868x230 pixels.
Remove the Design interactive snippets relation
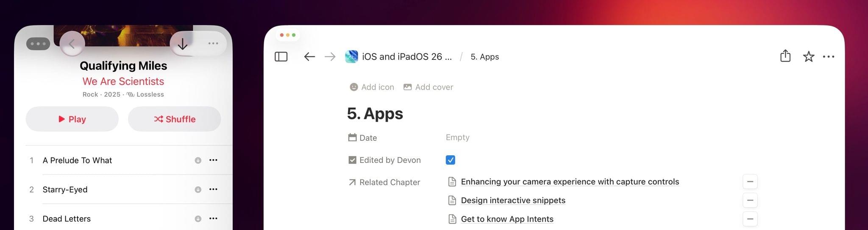click(x=750, y=200)
